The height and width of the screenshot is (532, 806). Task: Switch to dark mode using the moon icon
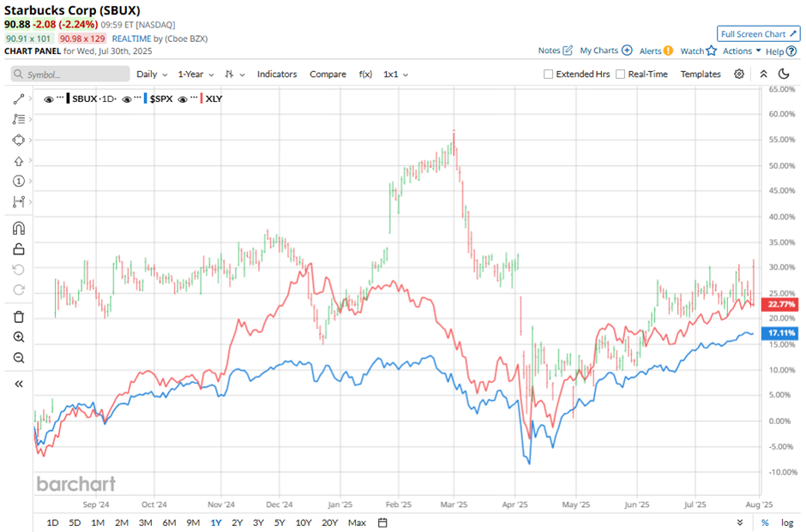click(x=784, y=74)
